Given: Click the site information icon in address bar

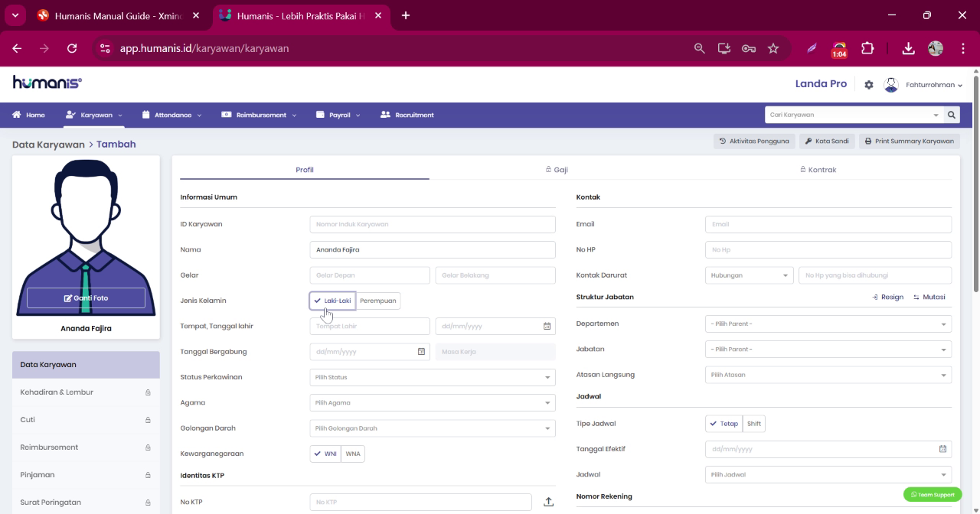Looking at the screenshot, I should tap(106, 48).
